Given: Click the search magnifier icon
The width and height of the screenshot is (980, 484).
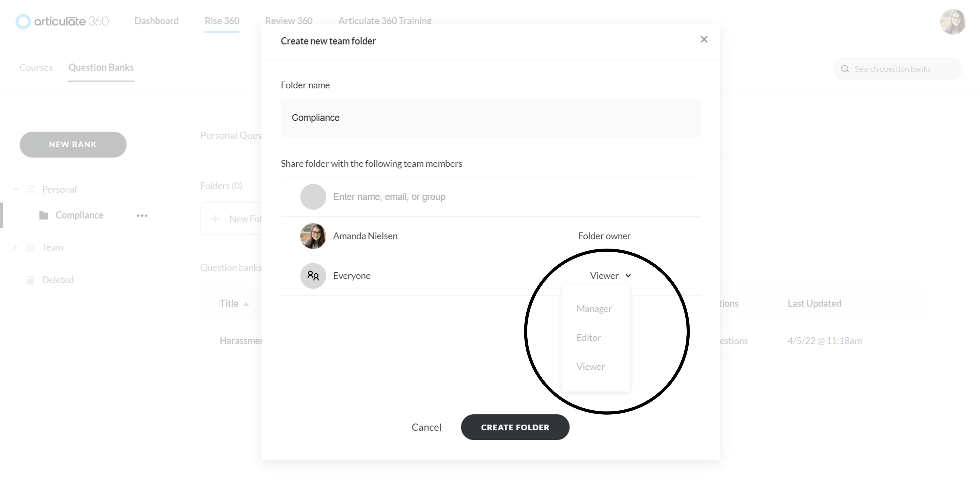Looking at the screenshot, I should click(845, 69).
